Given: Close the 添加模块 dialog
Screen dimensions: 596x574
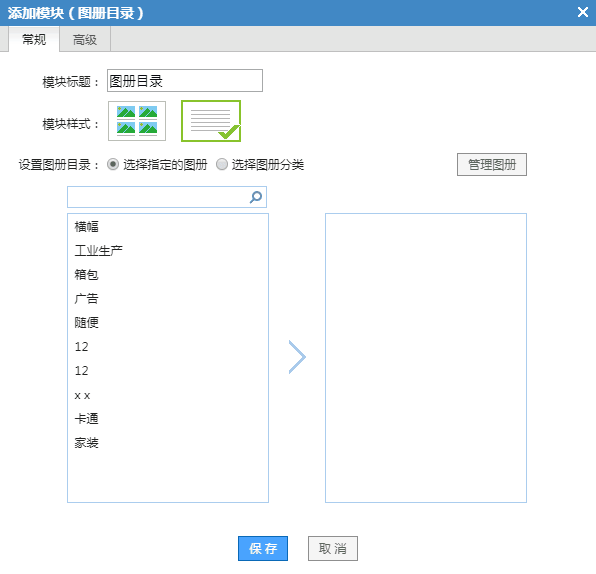Looking at the screenshot, I should (x=583, y=12).
